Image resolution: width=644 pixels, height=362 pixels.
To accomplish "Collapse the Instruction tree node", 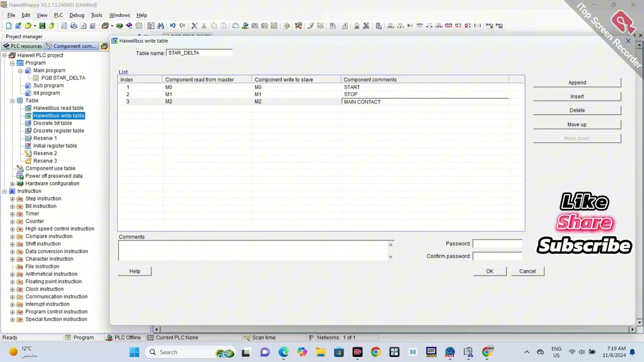I will point(5,191).
